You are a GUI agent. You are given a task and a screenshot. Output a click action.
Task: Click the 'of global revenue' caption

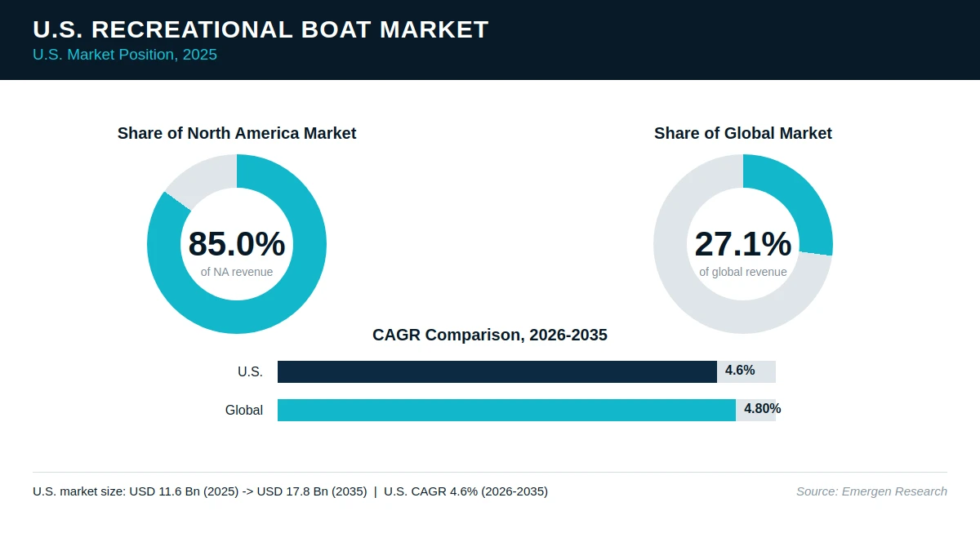pyautogui.click(x=743, y=272)
